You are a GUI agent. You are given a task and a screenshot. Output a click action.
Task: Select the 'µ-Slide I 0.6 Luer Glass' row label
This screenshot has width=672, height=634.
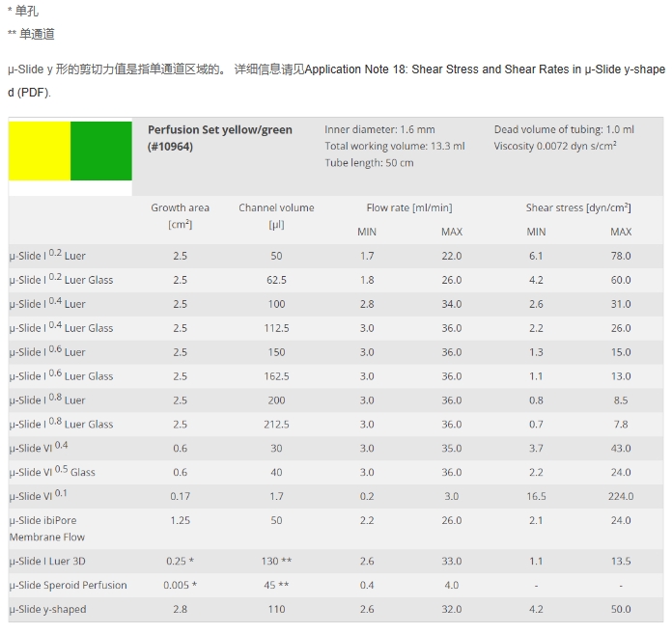pos(61,375)
